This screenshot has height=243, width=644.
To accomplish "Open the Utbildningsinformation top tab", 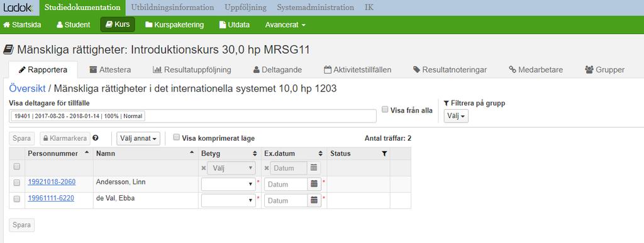I will coord(172,8).
